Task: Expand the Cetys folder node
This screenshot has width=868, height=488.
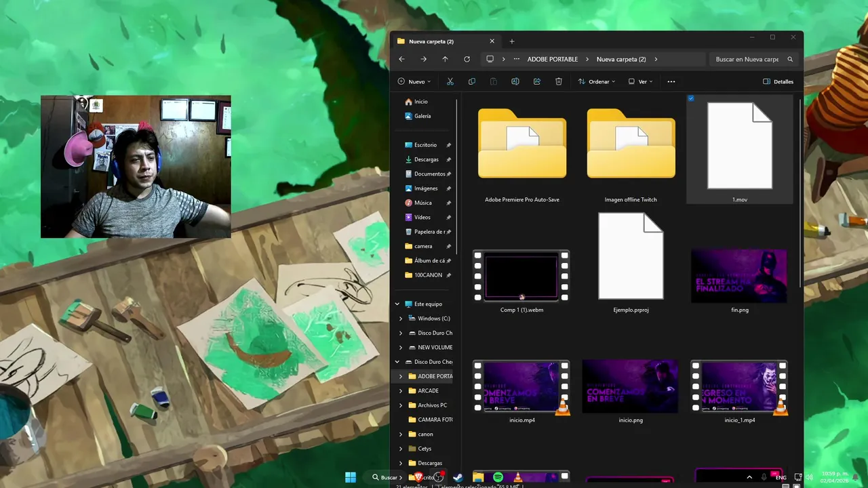Action: pos(401,449)
